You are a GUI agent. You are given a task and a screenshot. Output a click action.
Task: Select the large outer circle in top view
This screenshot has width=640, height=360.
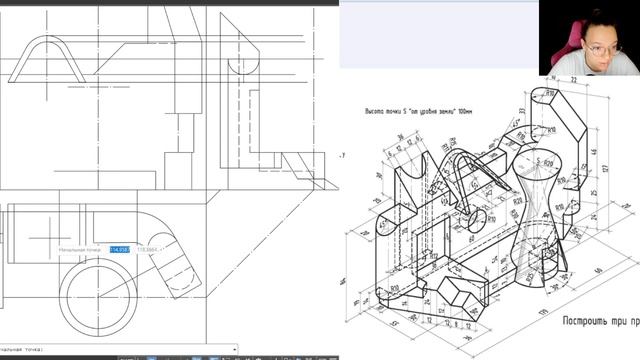(98, 298)
